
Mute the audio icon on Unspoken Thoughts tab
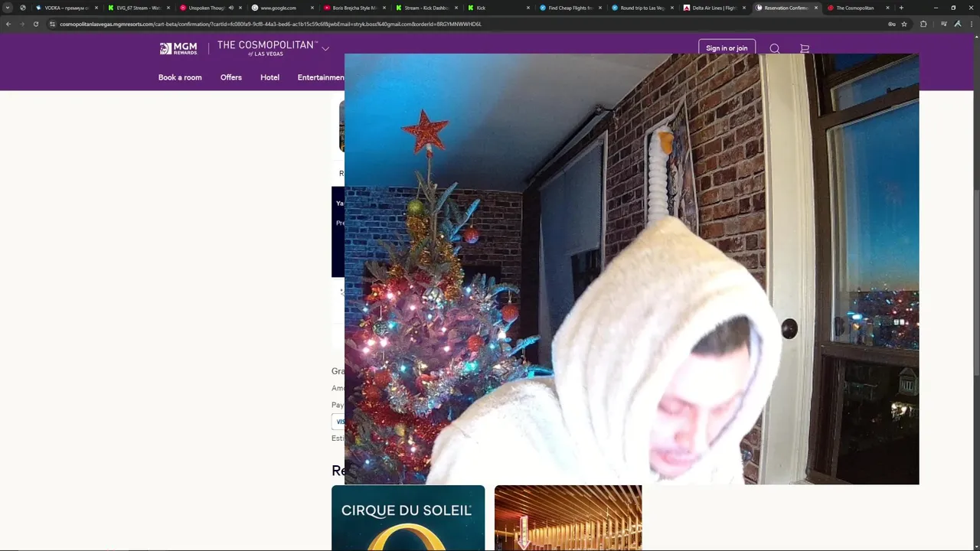coord(230,8)
